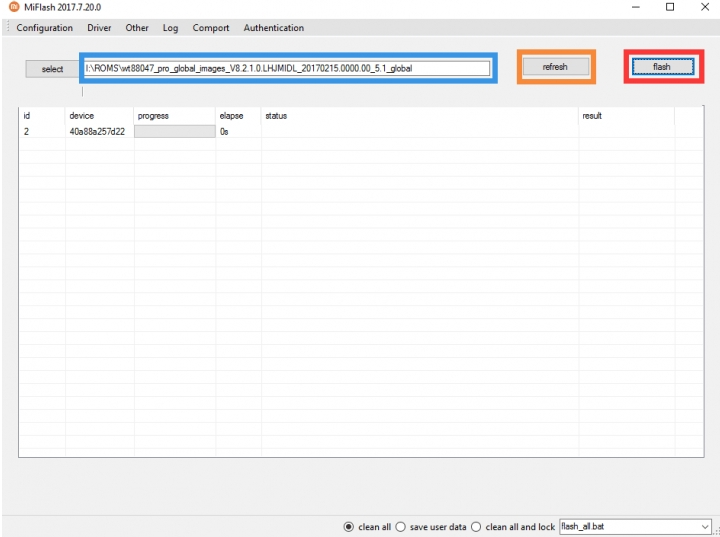Click the MiFlash app icon in title bar
The image size is (720, 537).
(14, 7)
